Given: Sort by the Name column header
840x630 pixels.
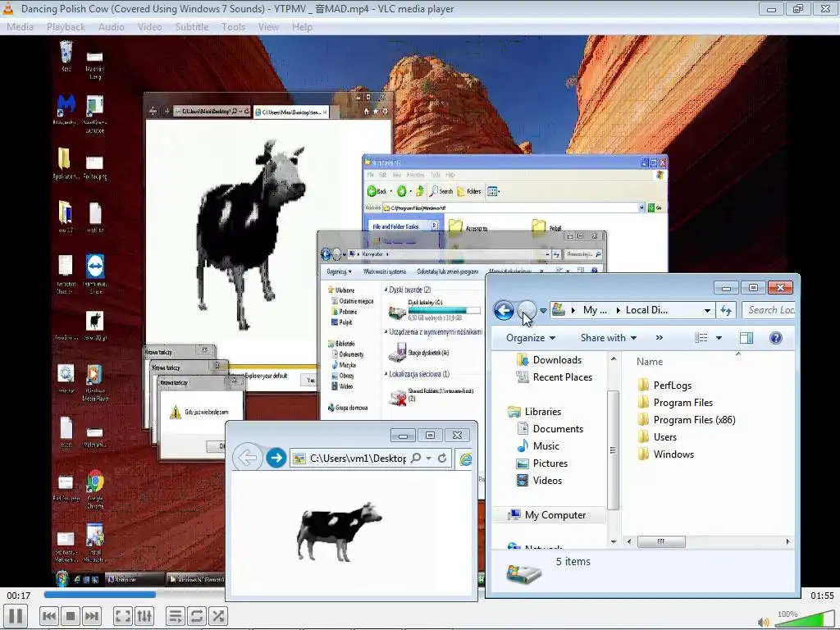Looking at the screenshot, I should pos(650,362).
